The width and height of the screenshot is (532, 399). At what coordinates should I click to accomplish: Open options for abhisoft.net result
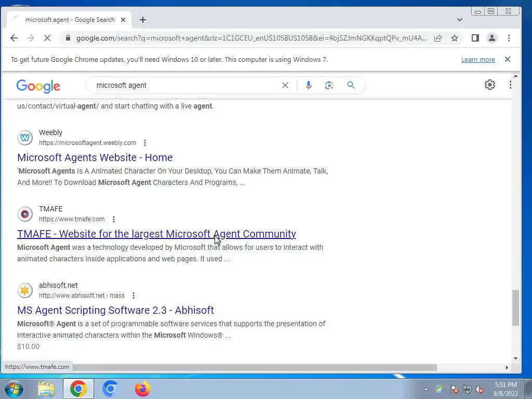pyautogui.click(x=134, y=296)
